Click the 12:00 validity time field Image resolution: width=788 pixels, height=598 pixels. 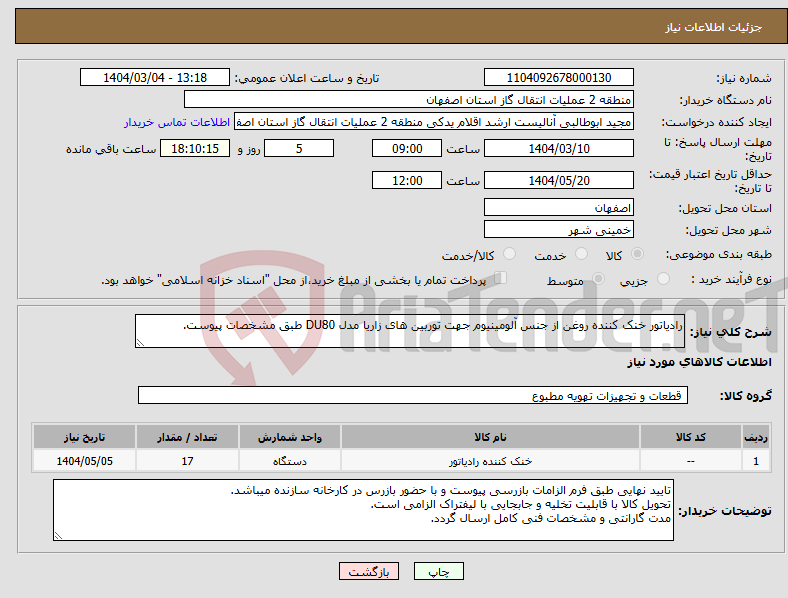[x=407, y=180]
